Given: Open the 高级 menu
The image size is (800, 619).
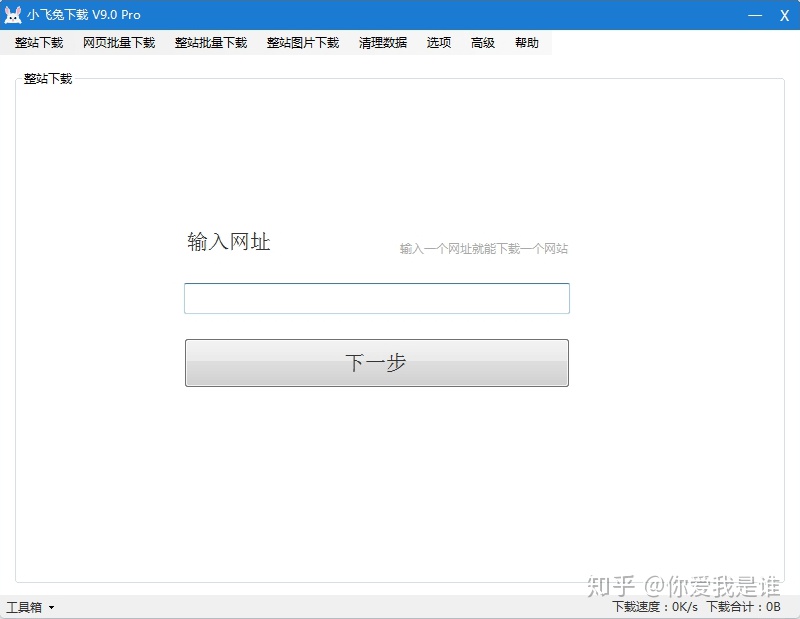Looking at the screenshot, I should pos(483,43).
